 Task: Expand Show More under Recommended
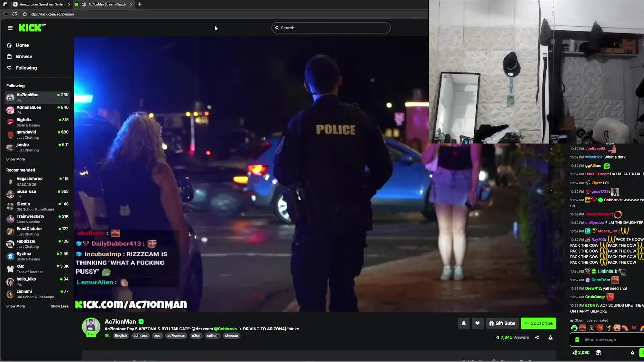pos(15,306)
